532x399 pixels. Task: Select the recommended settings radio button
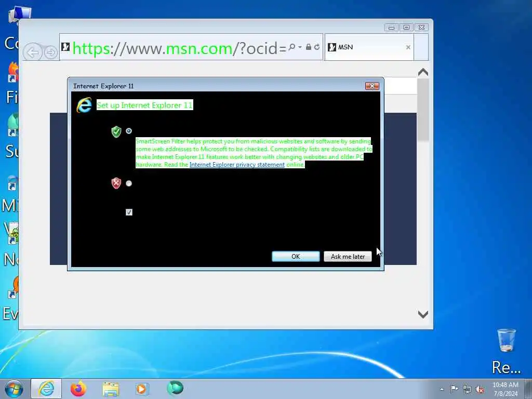tap(129, 131)
